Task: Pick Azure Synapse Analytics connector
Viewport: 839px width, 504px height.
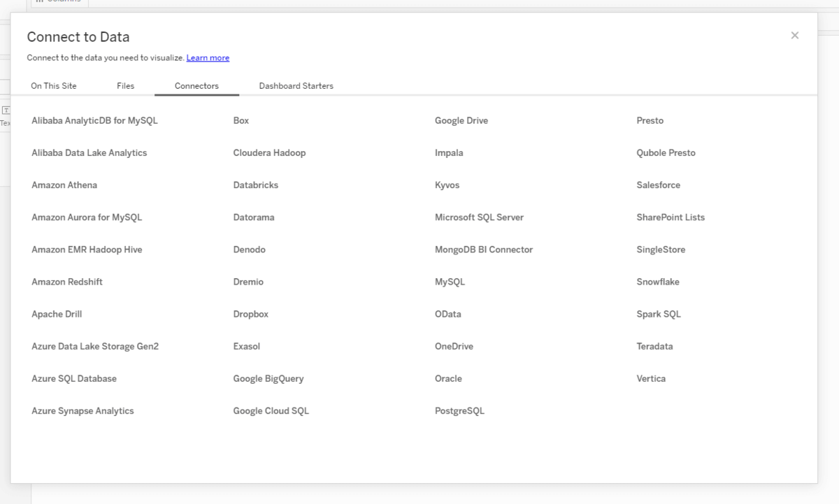Action: pyautogui.click(x=83, y=411)
